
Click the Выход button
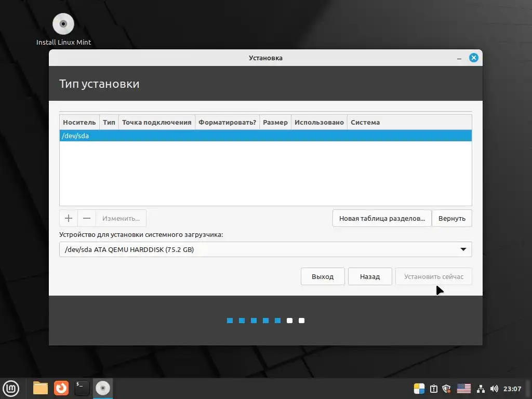(x=323, y=276)
